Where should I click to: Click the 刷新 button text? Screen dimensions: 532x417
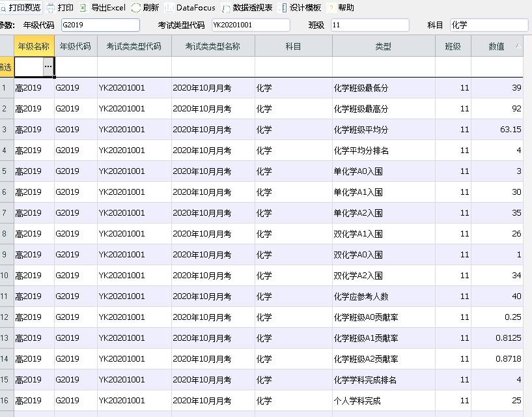click(x=150, y=7)
